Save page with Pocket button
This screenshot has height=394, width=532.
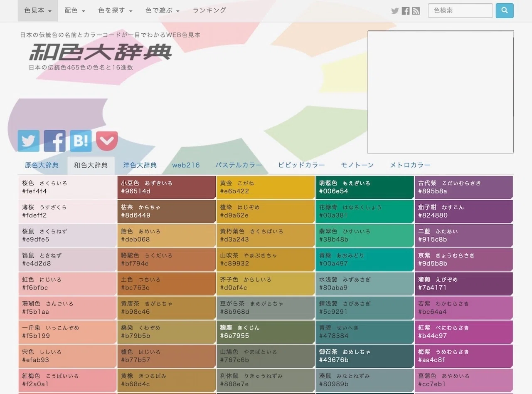tap(107, 141)
